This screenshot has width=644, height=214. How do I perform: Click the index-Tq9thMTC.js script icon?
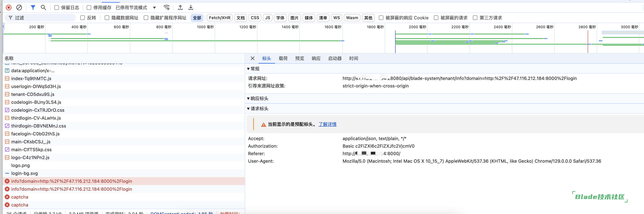[x=7, y=78]
